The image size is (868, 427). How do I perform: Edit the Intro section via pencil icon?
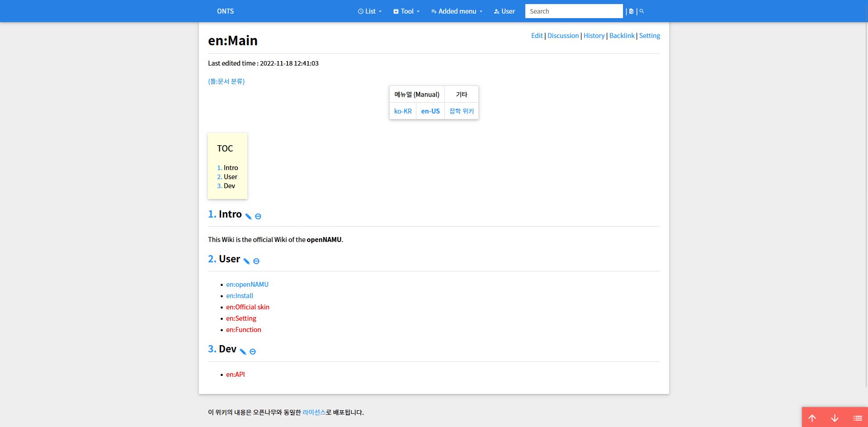248,216
